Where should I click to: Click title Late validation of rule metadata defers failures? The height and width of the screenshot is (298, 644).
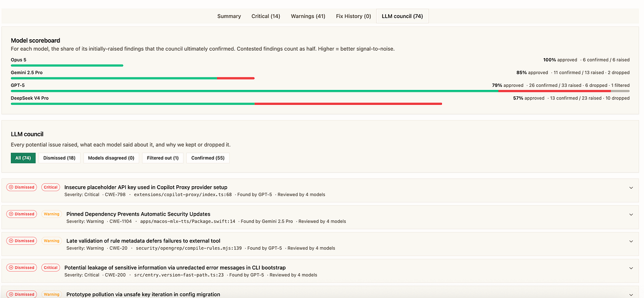(144, 241)
